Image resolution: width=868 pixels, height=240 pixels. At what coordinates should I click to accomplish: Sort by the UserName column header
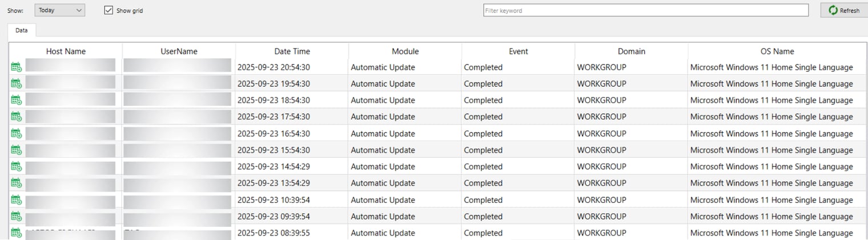click(179, 51)
